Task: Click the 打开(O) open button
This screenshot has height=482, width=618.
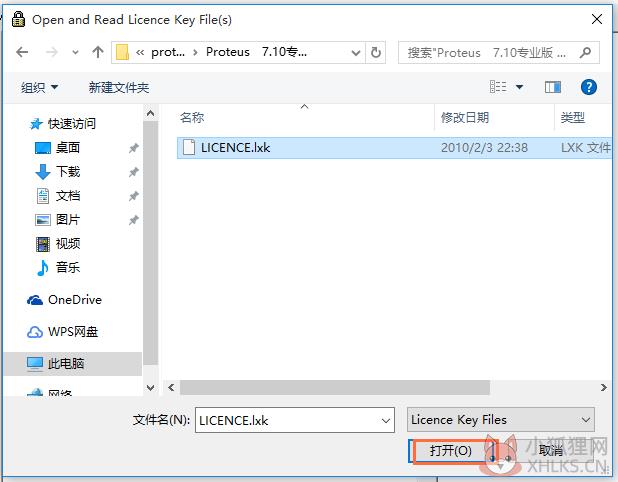Action: click(x=450, y=450)
